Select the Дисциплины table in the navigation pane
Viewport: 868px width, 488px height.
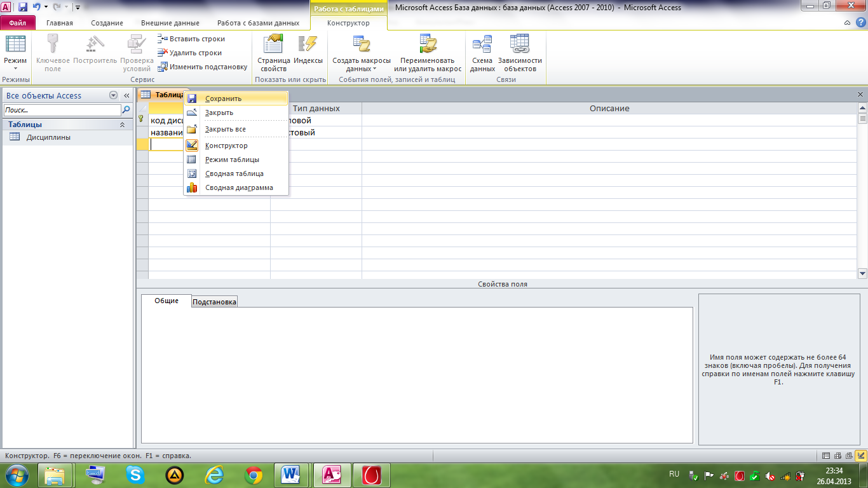coord(48,137)
